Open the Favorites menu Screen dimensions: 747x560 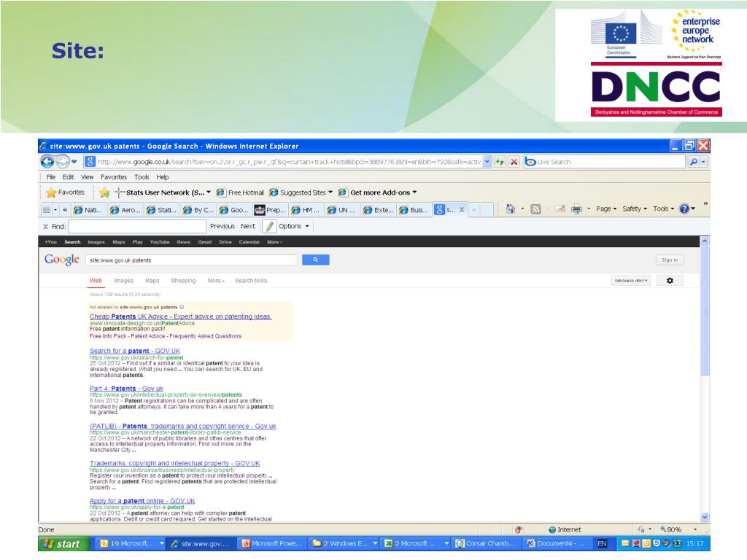click(114, 177)
